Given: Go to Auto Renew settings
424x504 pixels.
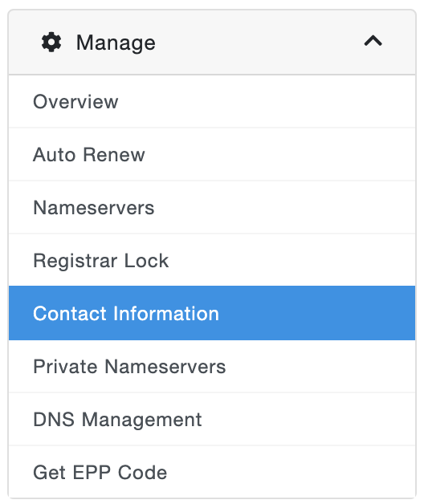Looking at the screenshot, I should click(x=212, y=155).
